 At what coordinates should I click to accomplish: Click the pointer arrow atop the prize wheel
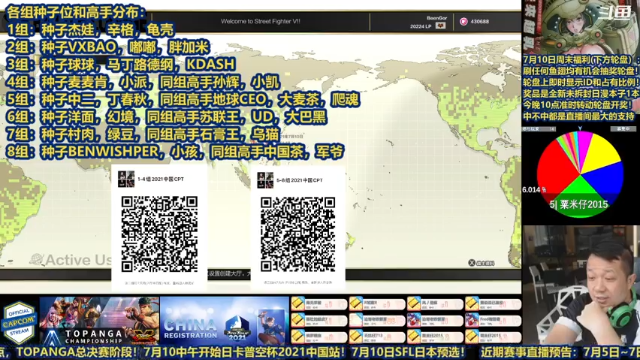(580, 128)
